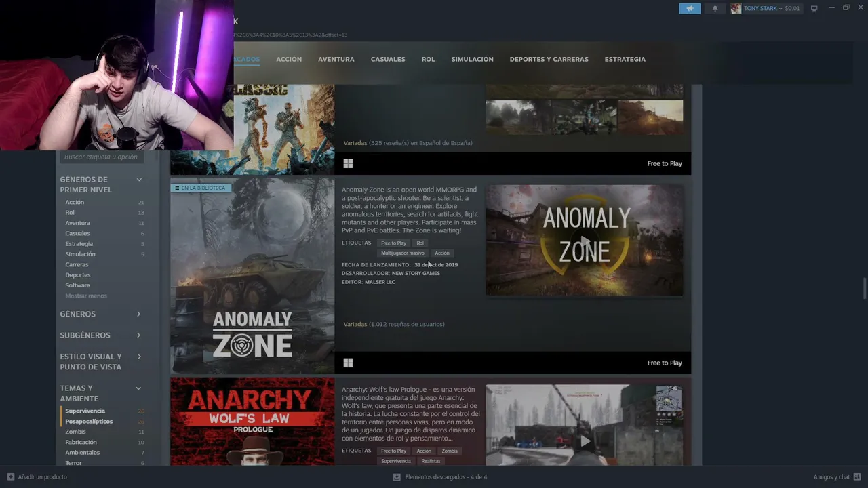Filter by the Ambientales theme tag
868x488 pixels.
[x=82, y=453]
